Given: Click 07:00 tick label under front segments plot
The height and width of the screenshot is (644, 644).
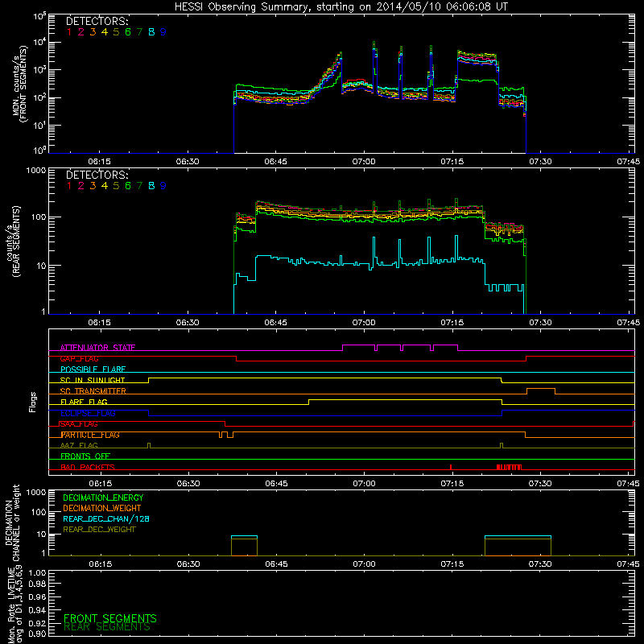Looking at the screenshot, I should point(364,162).
